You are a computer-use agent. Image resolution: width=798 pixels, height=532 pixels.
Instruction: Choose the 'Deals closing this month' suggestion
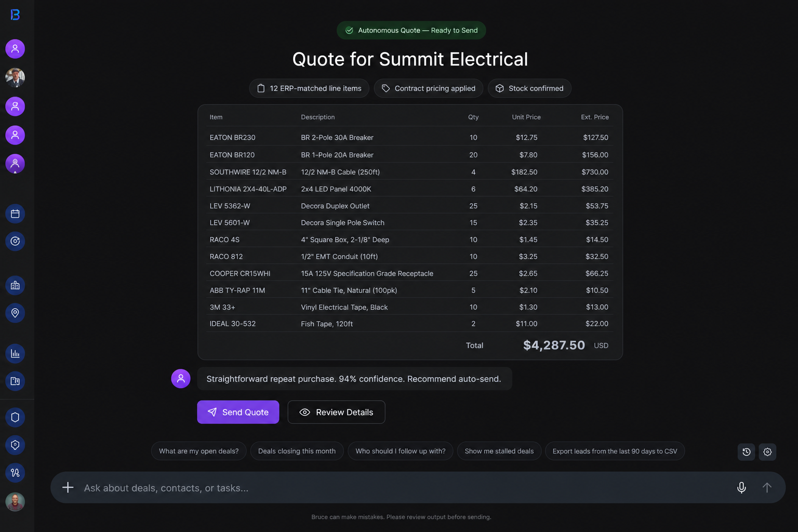[x=297, y=451]
